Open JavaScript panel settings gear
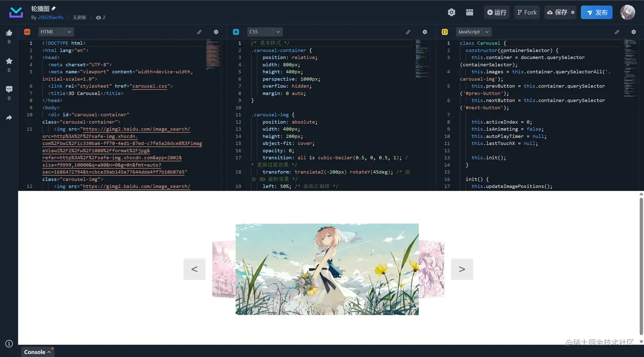Viewport: 644px width, 357px height. click(x=633, y=32)
